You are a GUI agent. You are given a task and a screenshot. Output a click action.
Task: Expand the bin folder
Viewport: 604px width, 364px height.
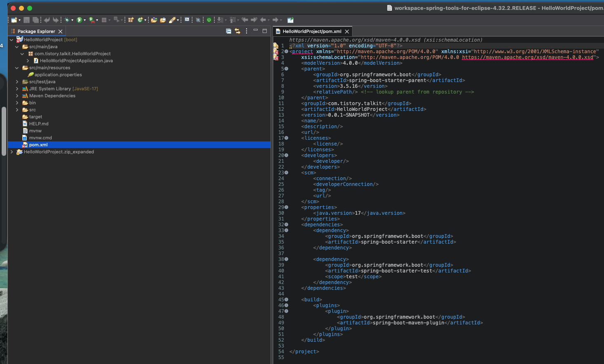tap(17, 103)
